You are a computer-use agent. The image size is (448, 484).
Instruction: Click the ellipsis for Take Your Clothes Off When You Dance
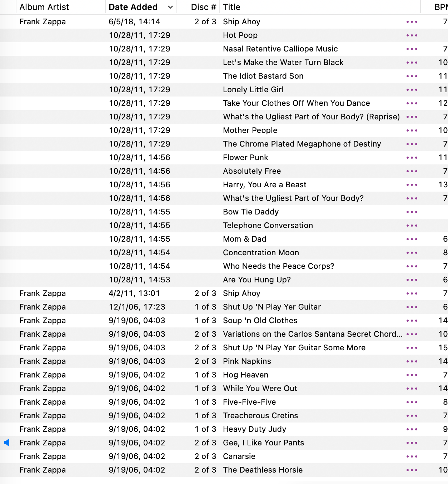tap(412, 103)
